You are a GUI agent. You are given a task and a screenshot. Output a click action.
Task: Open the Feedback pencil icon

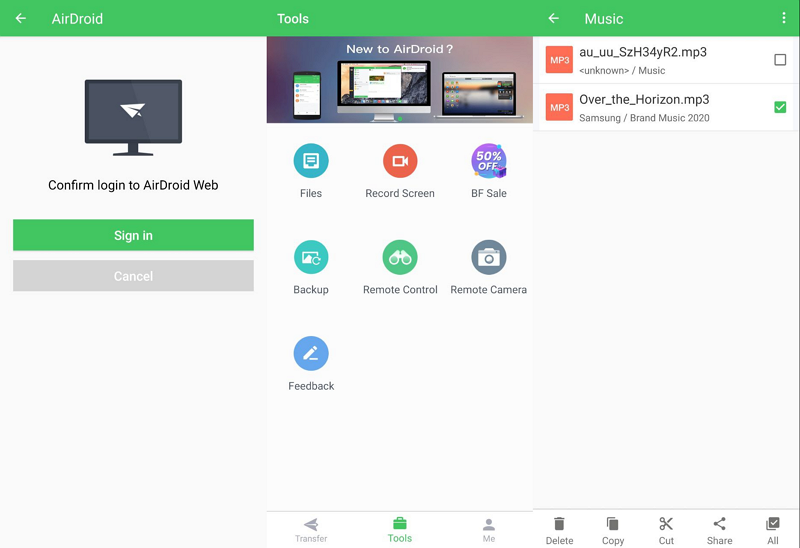[x=311, y=354]
